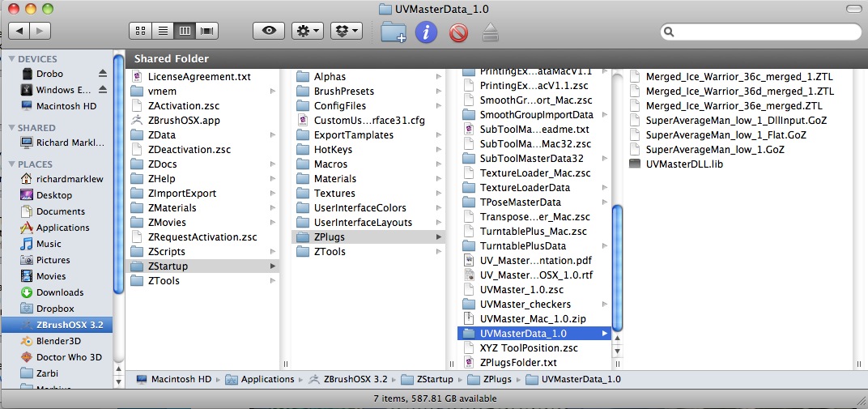
Task: Click the Quick Look eye button
Action: pyautogui.click(x=269, y=31)
